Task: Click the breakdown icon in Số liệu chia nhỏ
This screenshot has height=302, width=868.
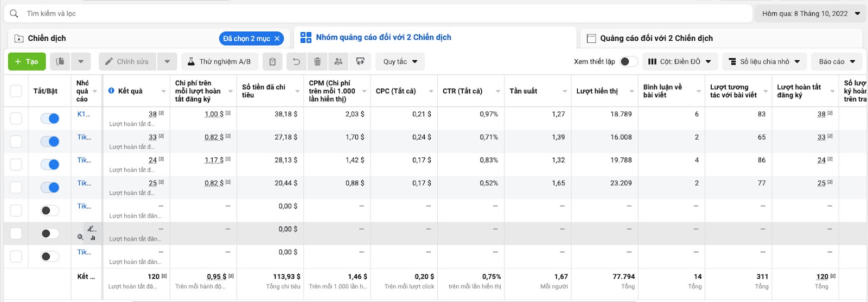Action: click(732, 62)
